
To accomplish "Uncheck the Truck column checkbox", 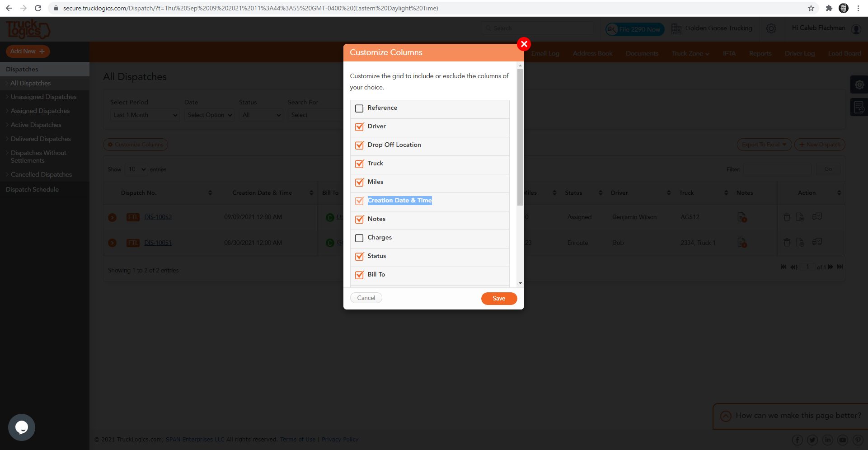I will point(359,164).
